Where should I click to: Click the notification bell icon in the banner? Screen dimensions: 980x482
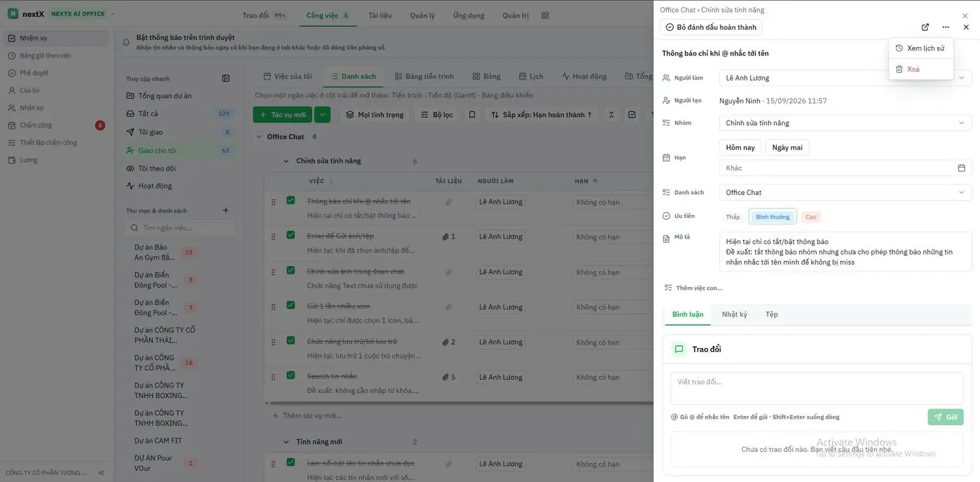(126, 43)
